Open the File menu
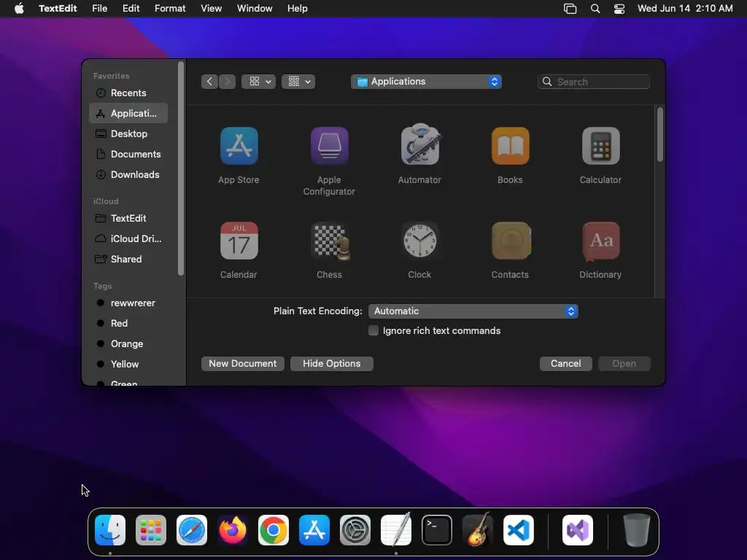The height and width of the screenshot is (560, 747). pos(99,9)
